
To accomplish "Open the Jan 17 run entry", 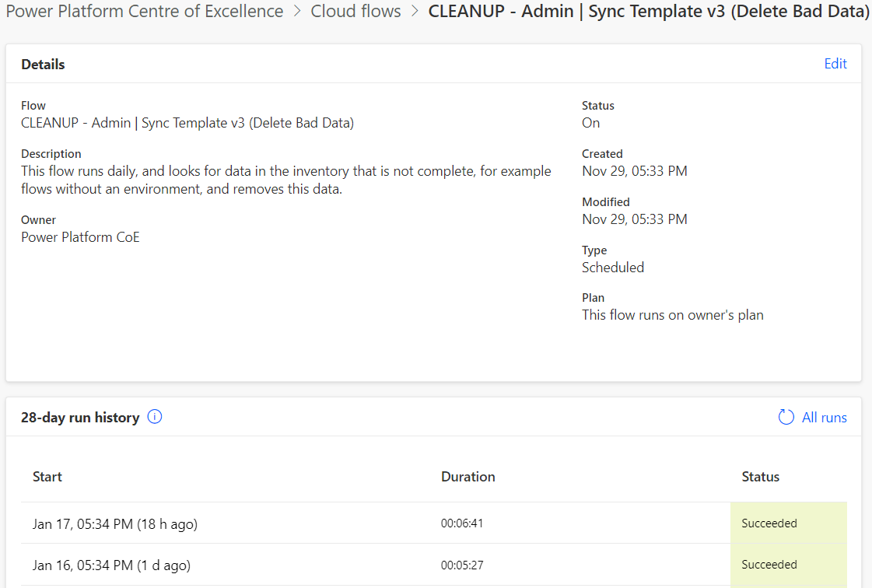I will point(114,523).
